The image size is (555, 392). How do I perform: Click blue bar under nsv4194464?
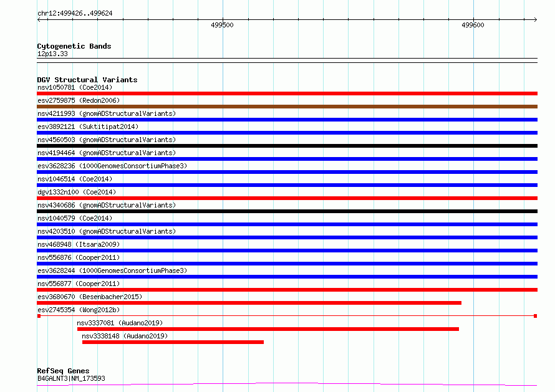pyautogui.click(x=287, y=159)
